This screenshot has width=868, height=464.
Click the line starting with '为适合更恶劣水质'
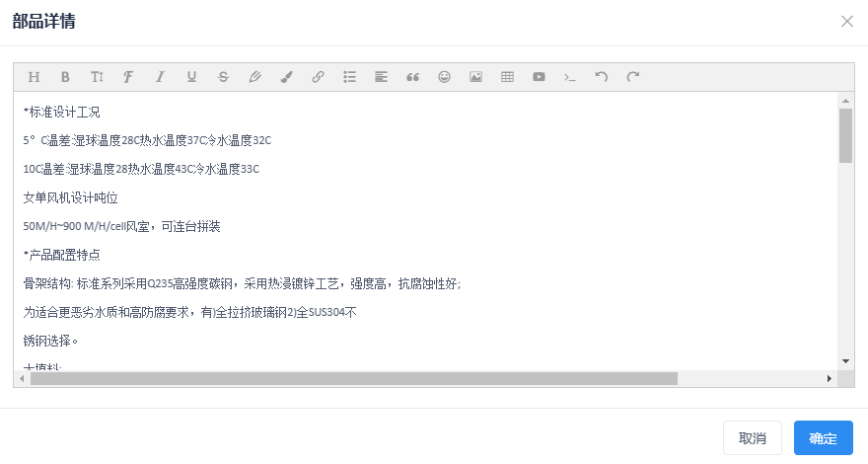click(x=189, y=312)
